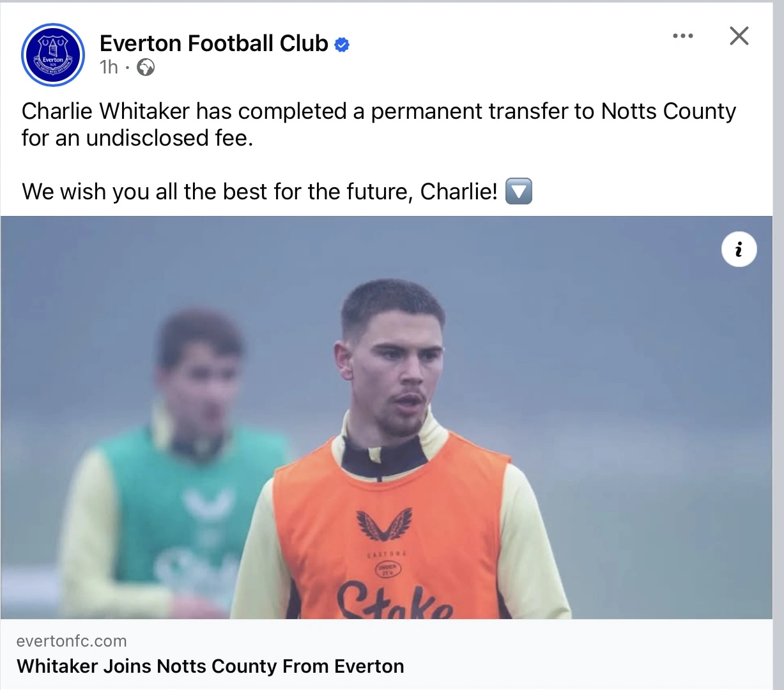This screenshot has height=690, width=784.
Task: Click the down-arrow emoji in the post
Action: pos(518,191)
